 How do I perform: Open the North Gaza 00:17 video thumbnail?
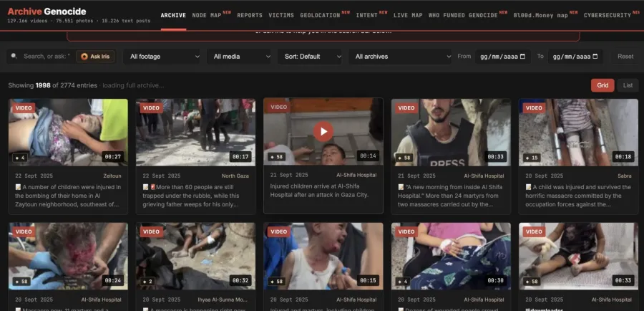click(195, 132)
